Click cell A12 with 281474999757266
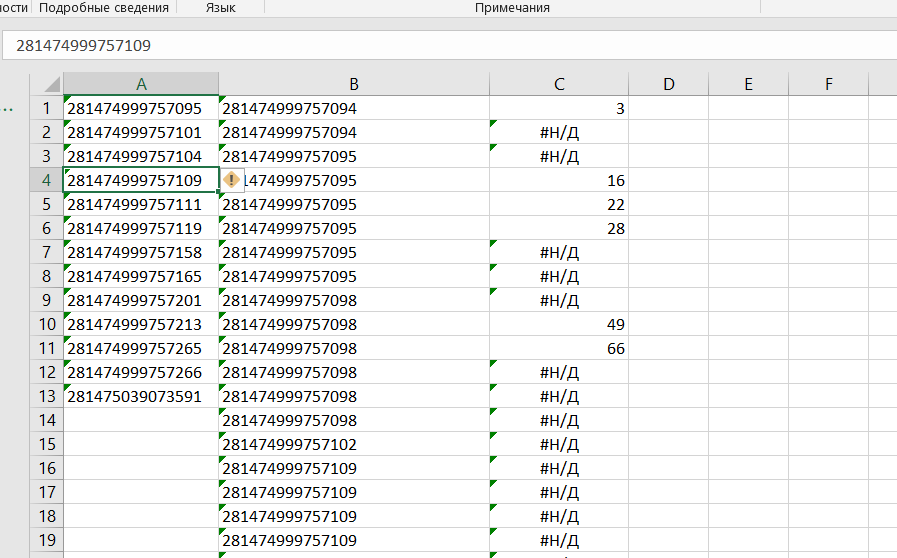The width and height of the screenshot is (897, 558). [x=141, y=373]
